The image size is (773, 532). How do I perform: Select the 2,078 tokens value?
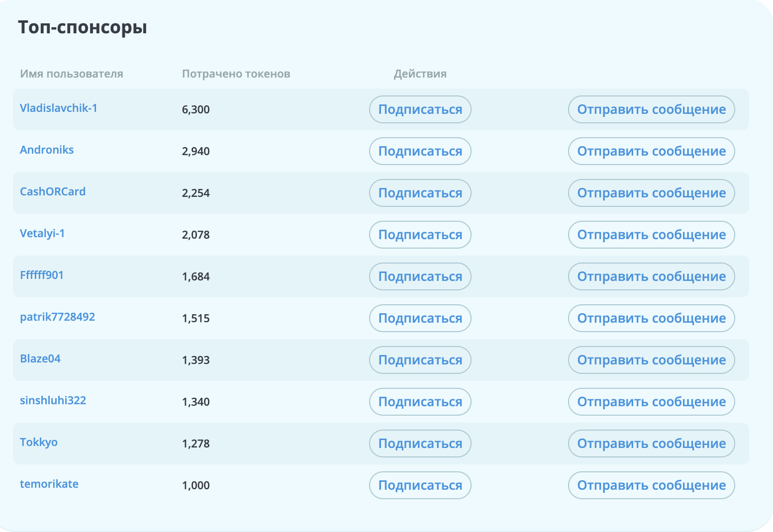[196, 235]
